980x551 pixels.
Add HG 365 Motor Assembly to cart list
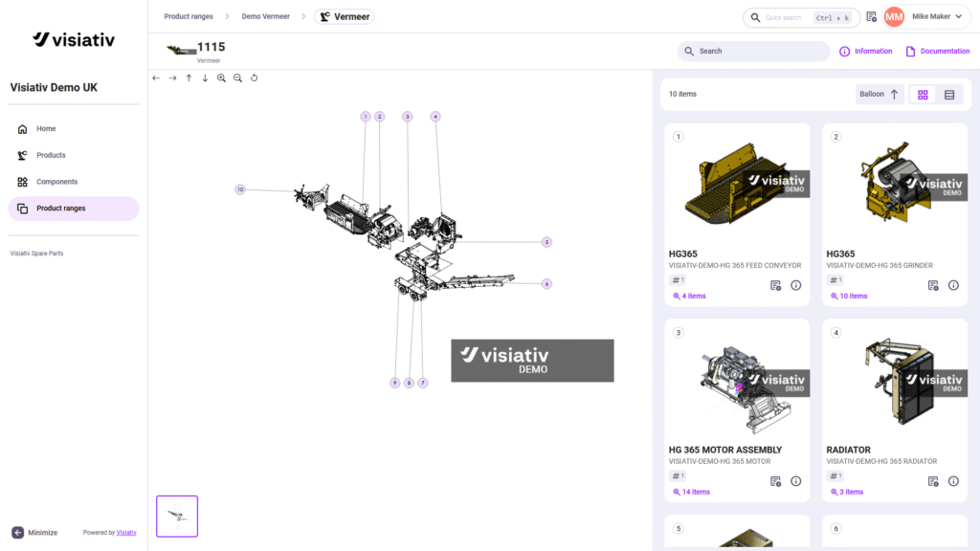pyautogui.click(x=775, y=482)
